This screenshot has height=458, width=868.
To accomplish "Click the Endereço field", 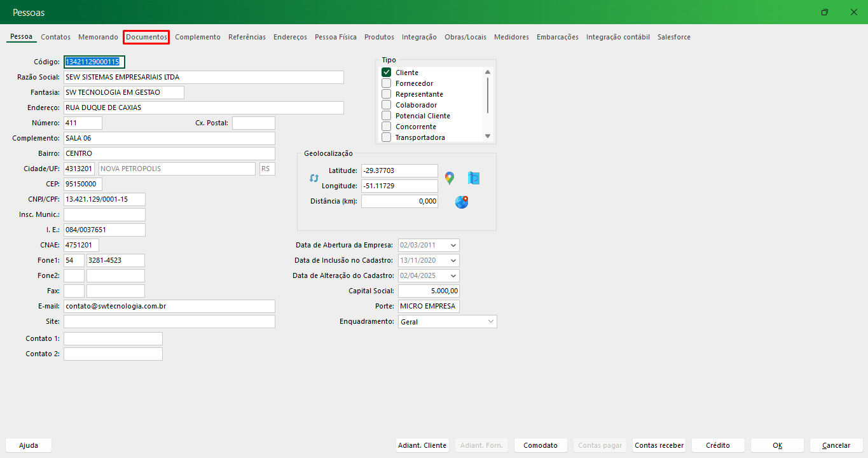I will click(x=203, y=108).
